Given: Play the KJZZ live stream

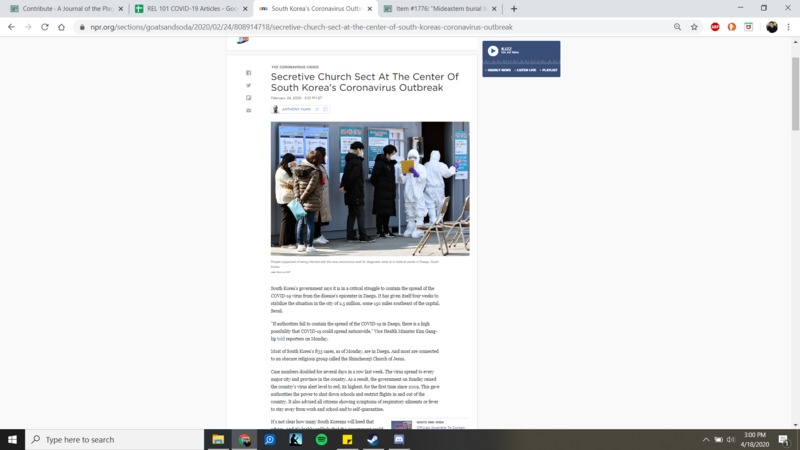Looking at the screenshot, I should pyautogui.click(x=492, y=51).
